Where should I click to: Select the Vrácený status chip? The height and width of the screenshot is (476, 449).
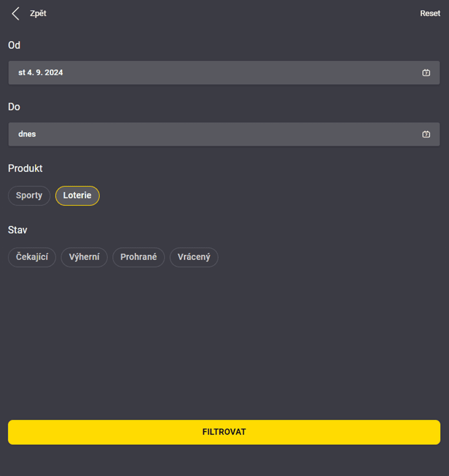[194, 257]
